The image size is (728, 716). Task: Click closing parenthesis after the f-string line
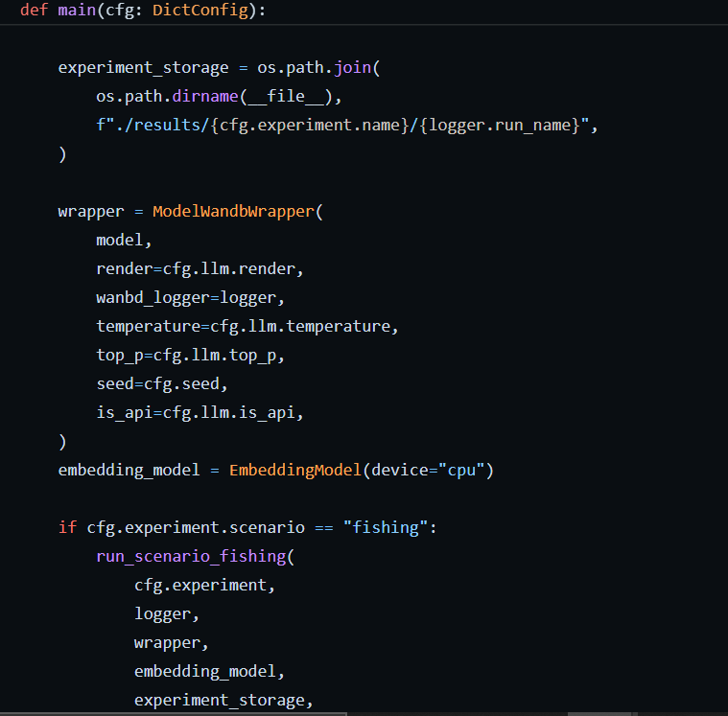pos(62,154)
